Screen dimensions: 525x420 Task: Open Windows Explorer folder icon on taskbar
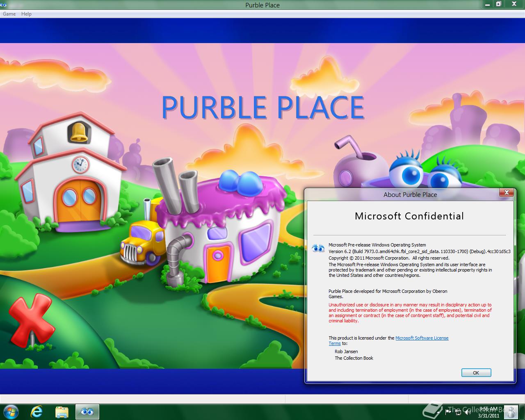point(62,411)
